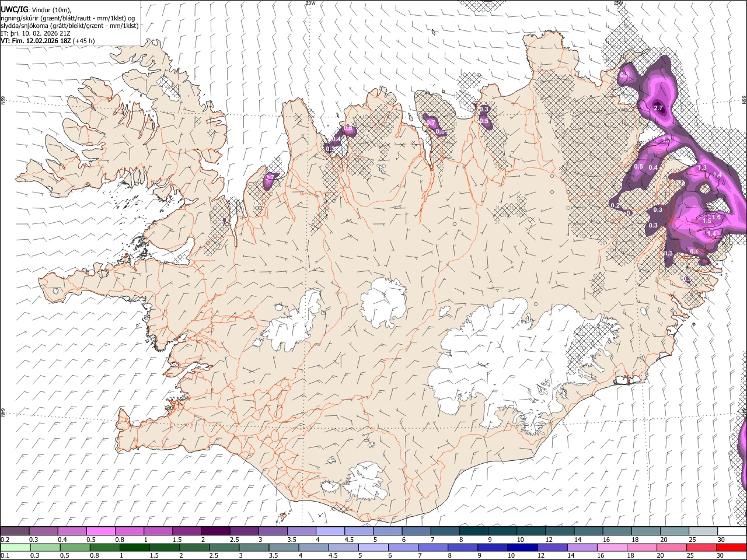Click the '2.5' label on the upper legend scale
Screen dimensions: 747x560
pos(235,540)
